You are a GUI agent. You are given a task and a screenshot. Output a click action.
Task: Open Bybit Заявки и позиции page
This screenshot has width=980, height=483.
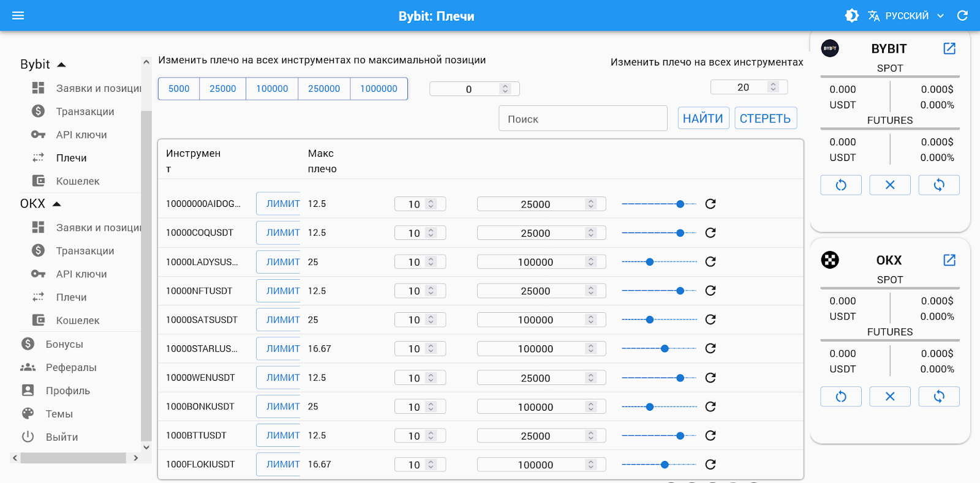click(86, 88)
